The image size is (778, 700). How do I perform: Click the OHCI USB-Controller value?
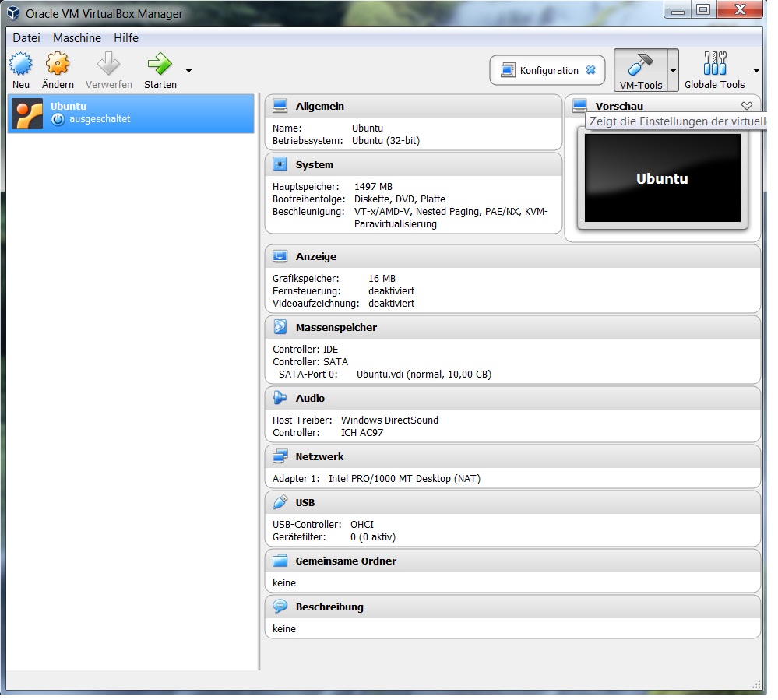coord(361,525)
